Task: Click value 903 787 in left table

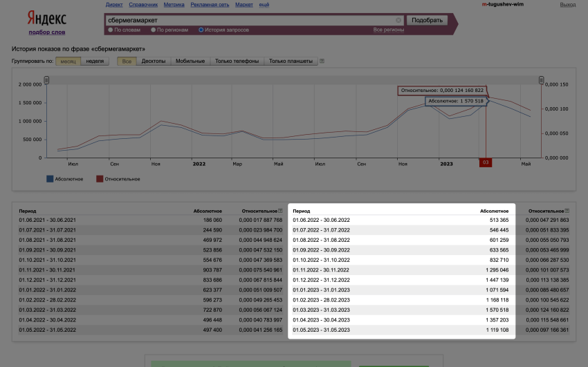Action: [x=212, y=270]
